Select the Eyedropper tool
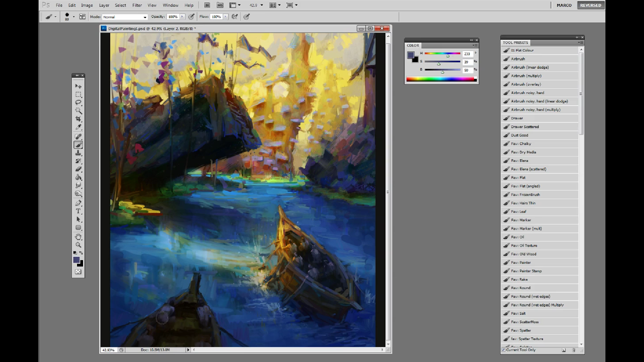The height and width of the screenshot is (362, 644). coord(78,127)
